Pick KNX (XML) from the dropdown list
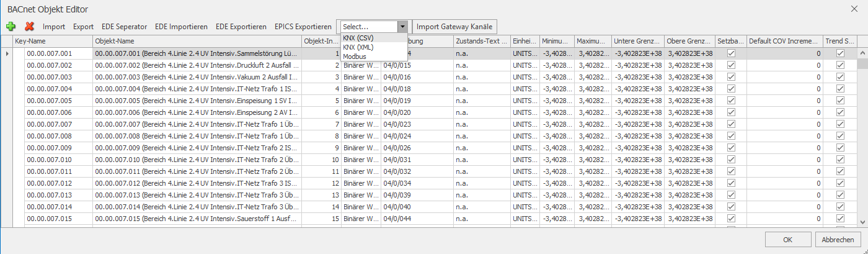The image size is (868, 254). 374,47
